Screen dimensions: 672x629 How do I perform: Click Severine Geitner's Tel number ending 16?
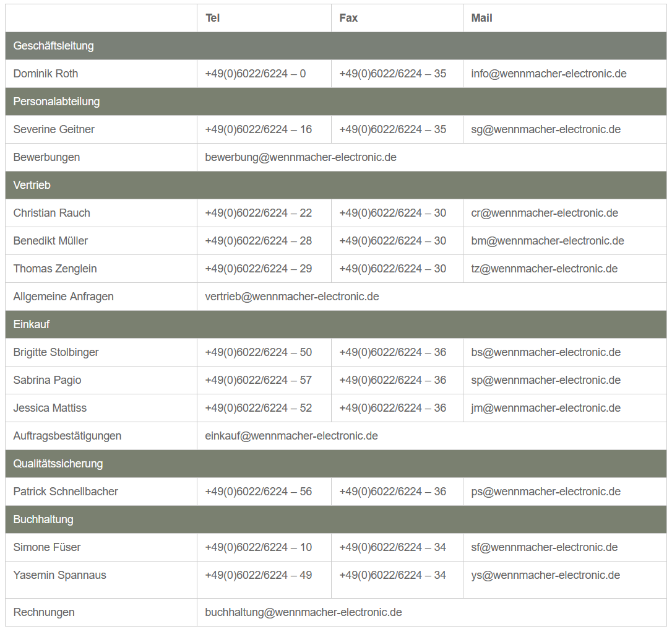(x=259, y=129)
